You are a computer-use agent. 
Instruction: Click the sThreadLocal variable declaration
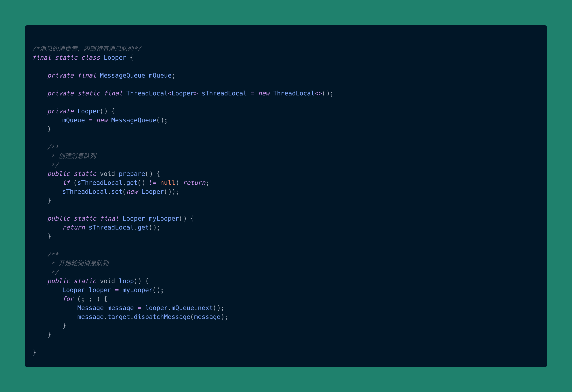click(x=224, y=93)
